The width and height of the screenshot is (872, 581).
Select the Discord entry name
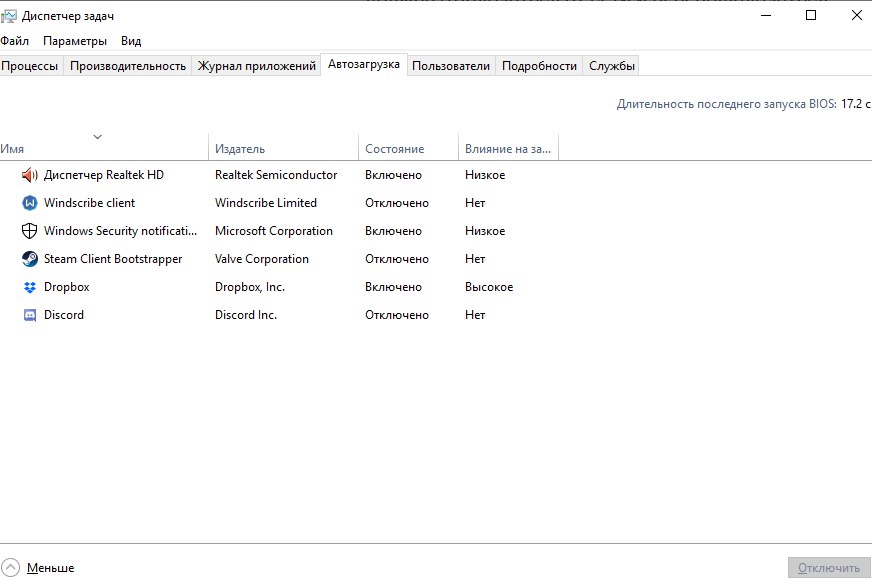click(x=64, y=315)
